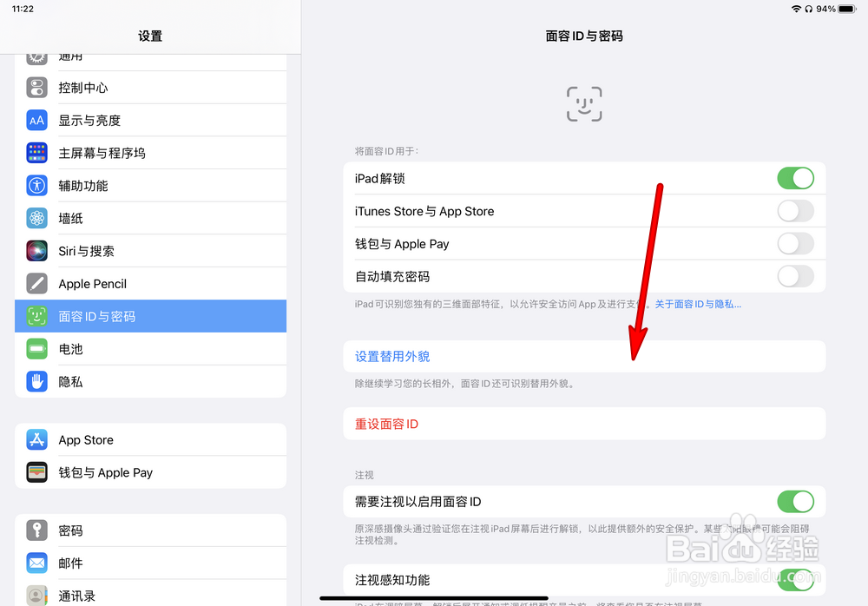Turn off iPad解锁 switch
The width and height of the screenshot is (868, 606).
click(x=795, y=178)
